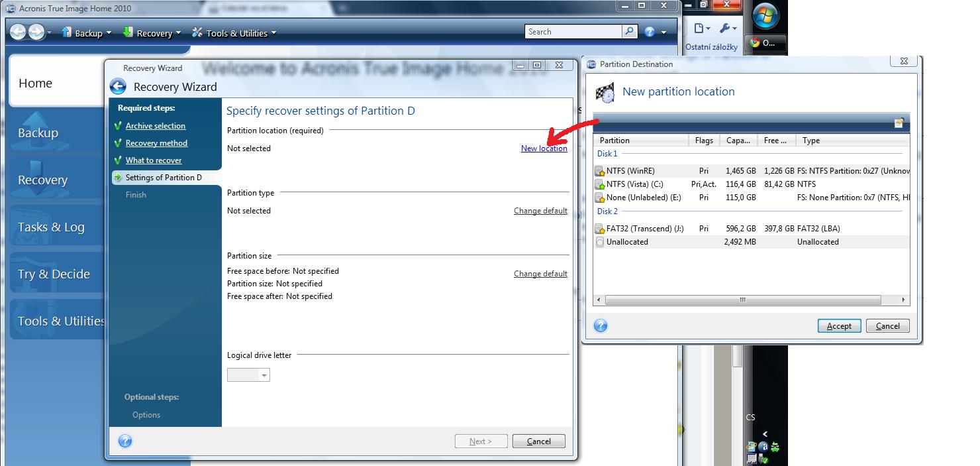Click Change default for Partition size
This screenshot has height=466, width=980.
point(540,274)
